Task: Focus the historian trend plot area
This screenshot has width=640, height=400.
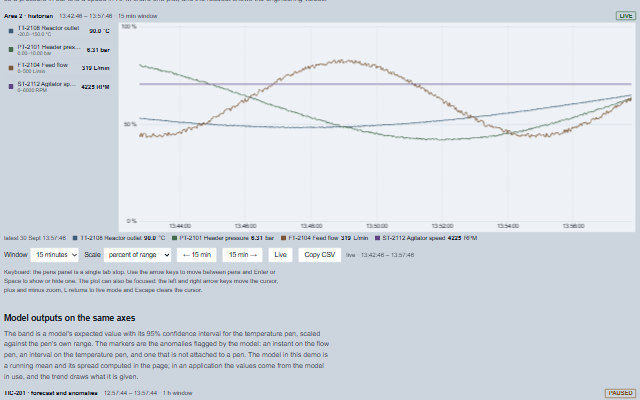Action: (x=377, y=127)
